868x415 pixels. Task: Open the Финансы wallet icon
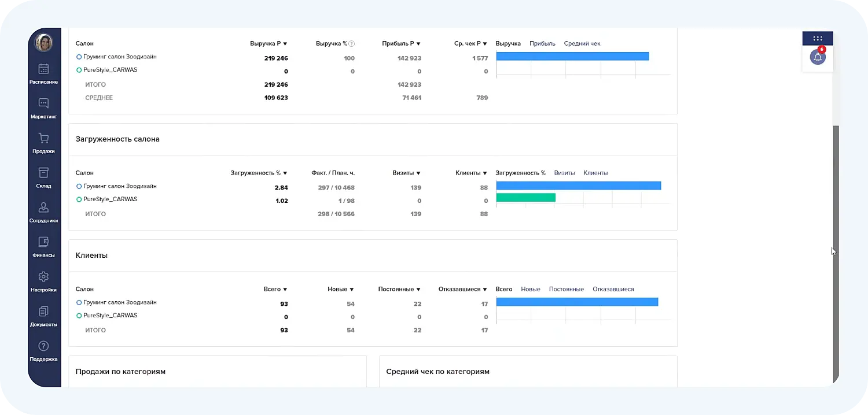pyautogui.click(x=44, y=243)
